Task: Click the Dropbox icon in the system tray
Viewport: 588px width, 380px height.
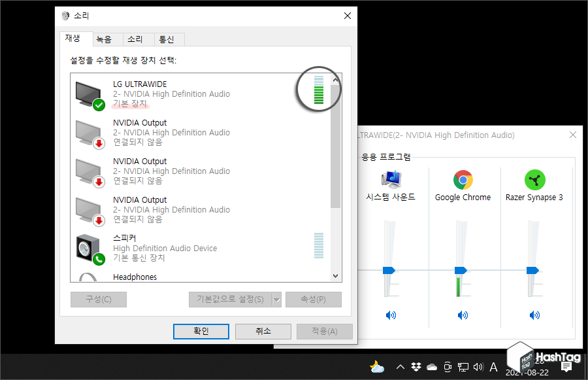Action: click(x=416, y=367)
